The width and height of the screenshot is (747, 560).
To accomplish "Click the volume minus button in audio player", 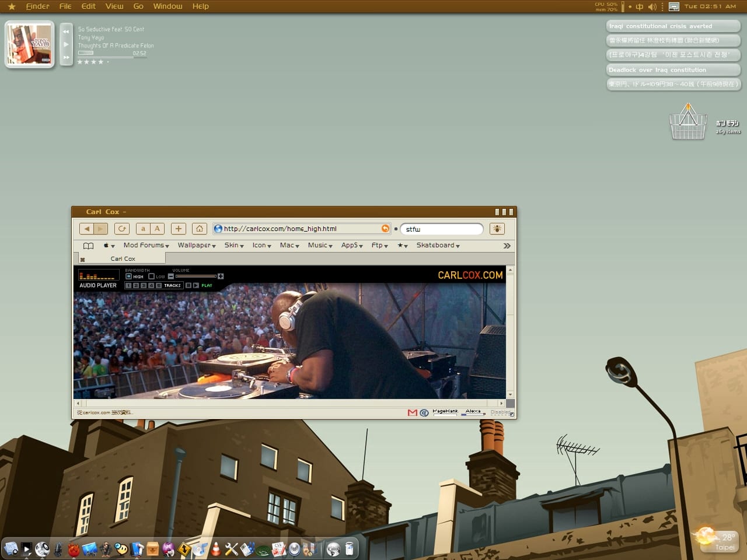I will [x=171, y=276].
